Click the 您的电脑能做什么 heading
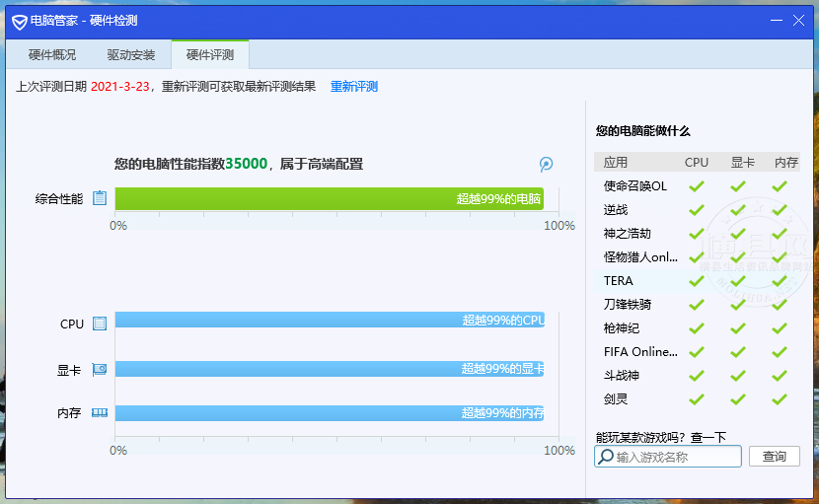819x504 pixels. 642,130
